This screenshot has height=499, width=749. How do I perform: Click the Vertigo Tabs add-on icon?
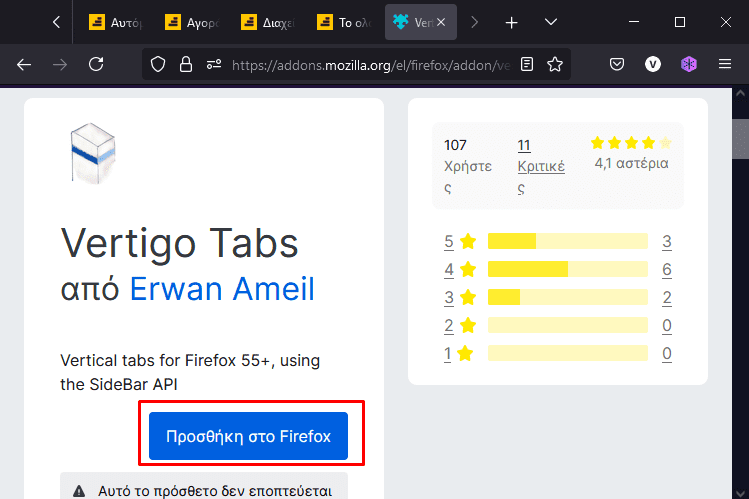[93, 153]
